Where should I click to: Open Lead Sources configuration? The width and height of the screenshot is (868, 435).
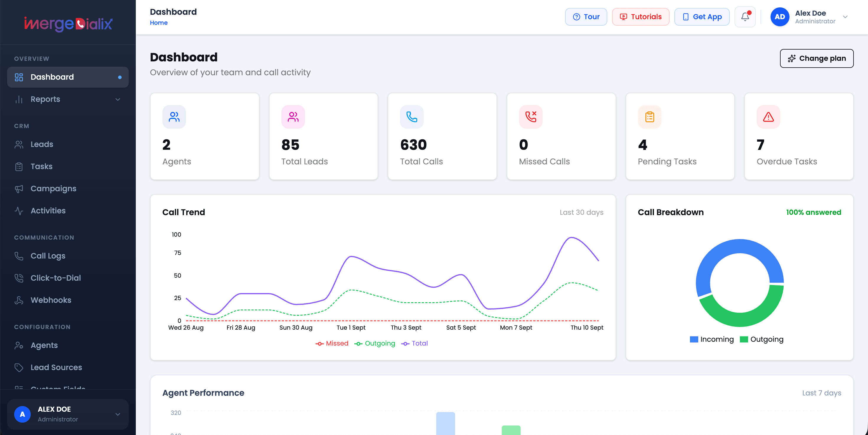[68, 367]
